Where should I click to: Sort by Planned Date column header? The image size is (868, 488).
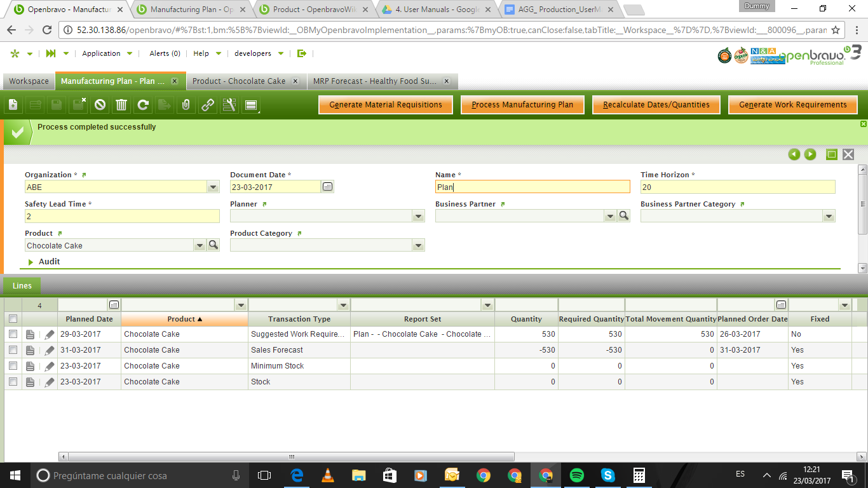(x=89, y=319)
